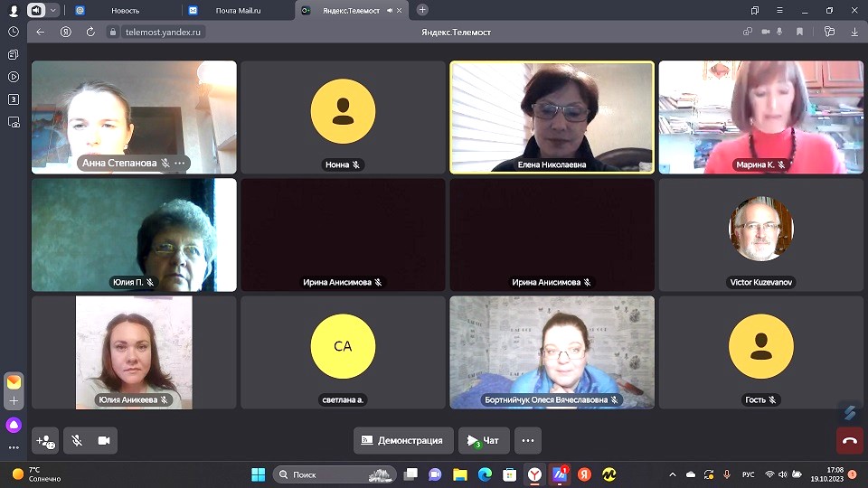868x488 pixels.
Task: Start screen sharing with Демонстрация button
Action: (x=402, y=441)
